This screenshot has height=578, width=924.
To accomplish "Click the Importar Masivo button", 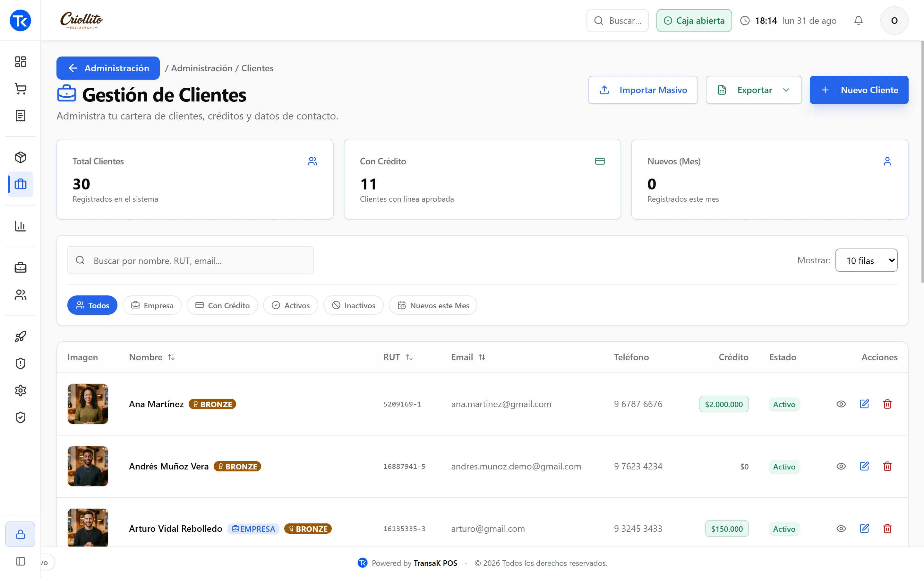I will [x=643, y=90].
